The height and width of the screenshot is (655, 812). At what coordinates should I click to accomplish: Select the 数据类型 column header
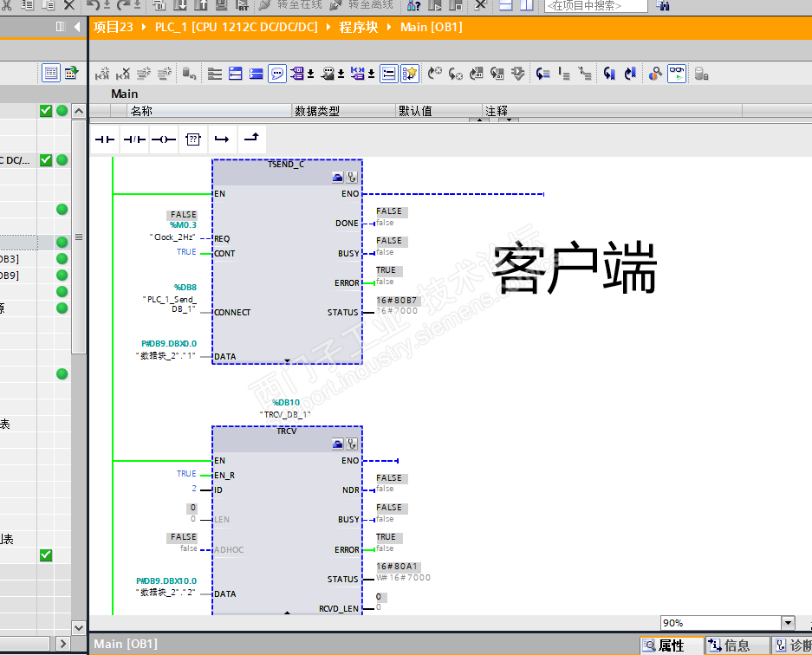[343, 111]
